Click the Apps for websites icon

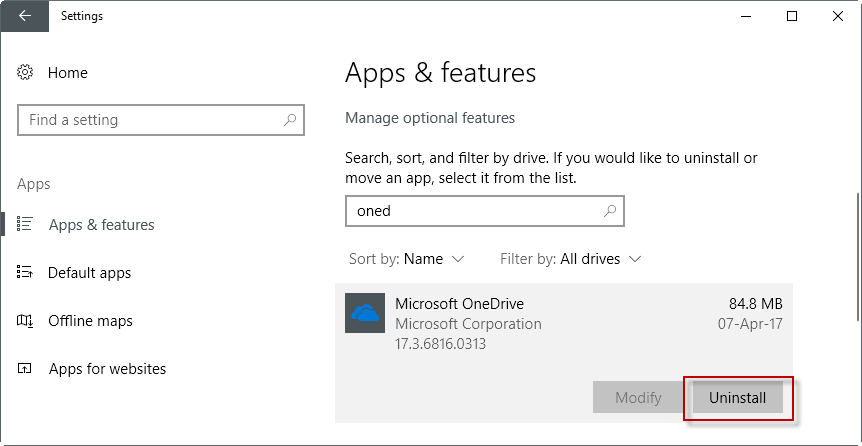[x=25, y=368]
